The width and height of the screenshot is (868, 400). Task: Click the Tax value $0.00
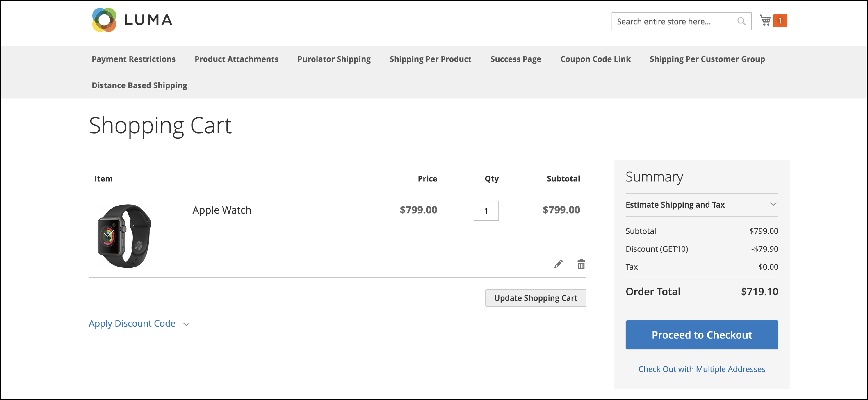768,267
